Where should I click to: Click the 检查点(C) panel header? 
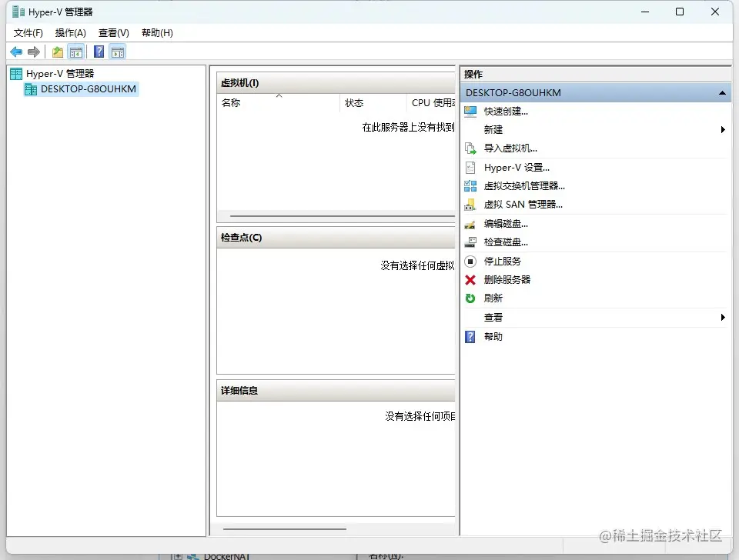336,238
